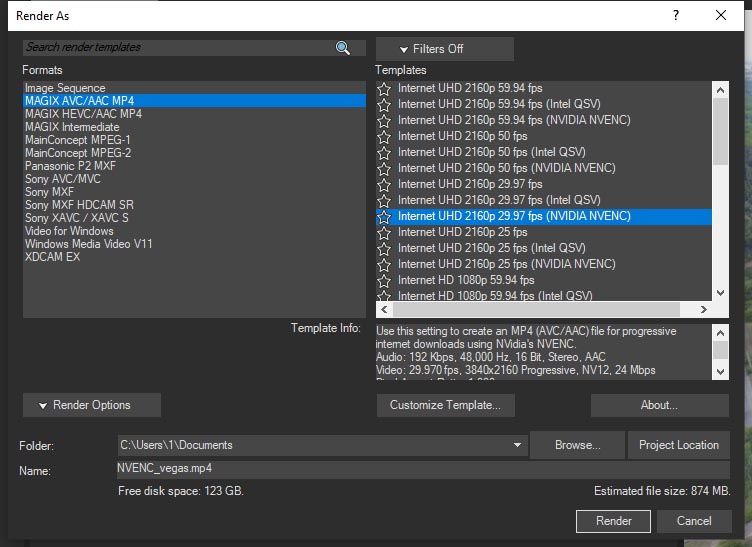The height and width of the screenshot is (547, 752).
Task: Click the Name field NVENC_vegas.mp4
Action: pos(423,469)
